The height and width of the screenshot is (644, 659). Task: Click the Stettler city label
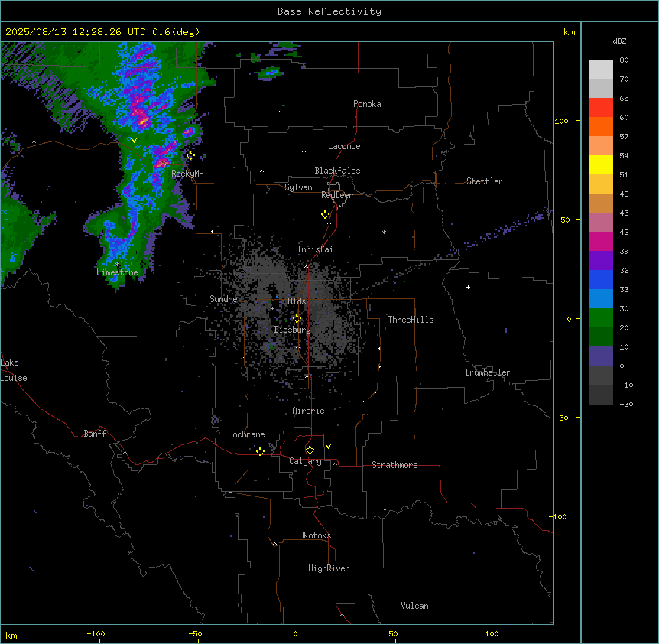coord(485,181)
